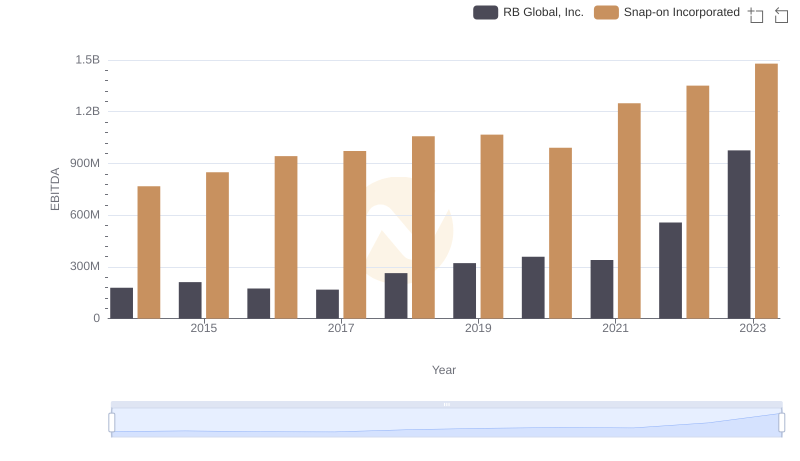Click the Snap-on bar for 2017
Image resolution: width=800 pixels, height=461 pixels.
[x=355, y=235]
